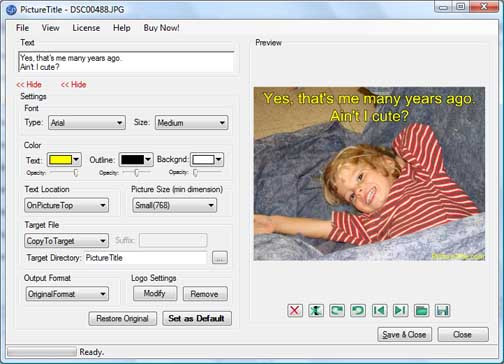
Task: Click the red X delete picture icon
Action: [x=295, y=310]
